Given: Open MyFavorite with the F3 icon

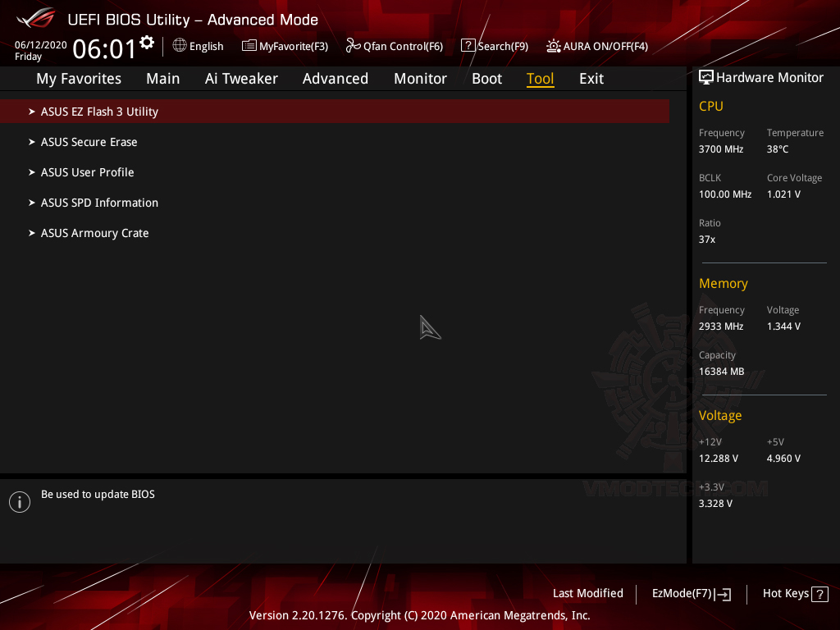Looking at the screenshot, I should pos(249,46).
